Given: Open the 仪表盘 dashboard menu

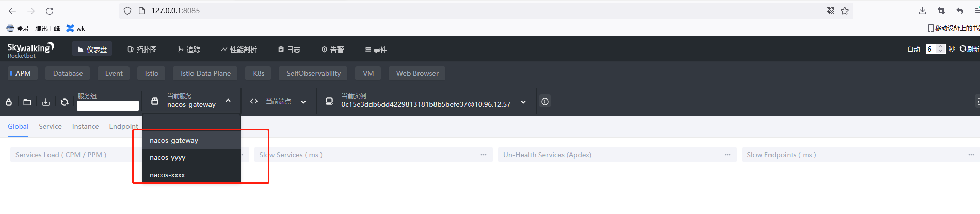Looking at the screenshot, I should (x=92, y=50).
